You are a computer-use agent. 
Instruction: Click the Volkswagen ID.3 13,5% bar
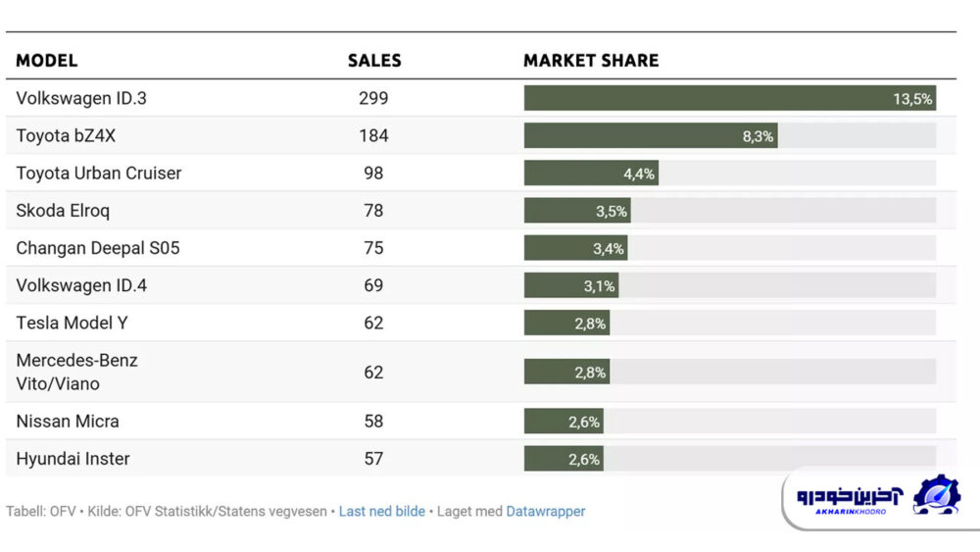coord(729,98)
